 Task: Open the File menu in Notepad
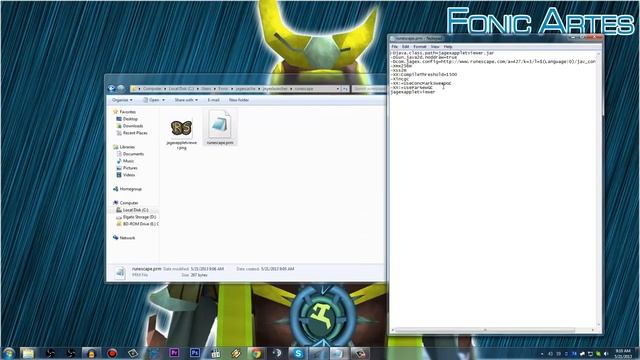click(394, 47)
